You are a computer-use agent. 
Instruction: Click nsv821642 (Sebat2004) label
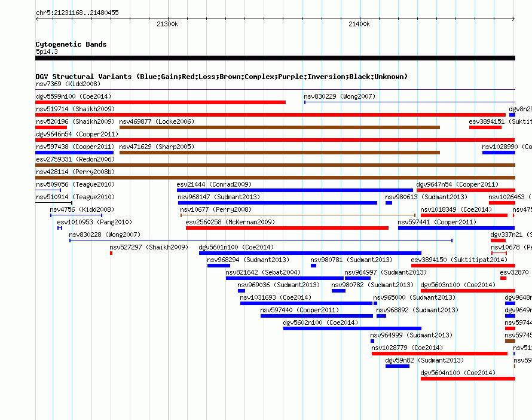[263, 272]
